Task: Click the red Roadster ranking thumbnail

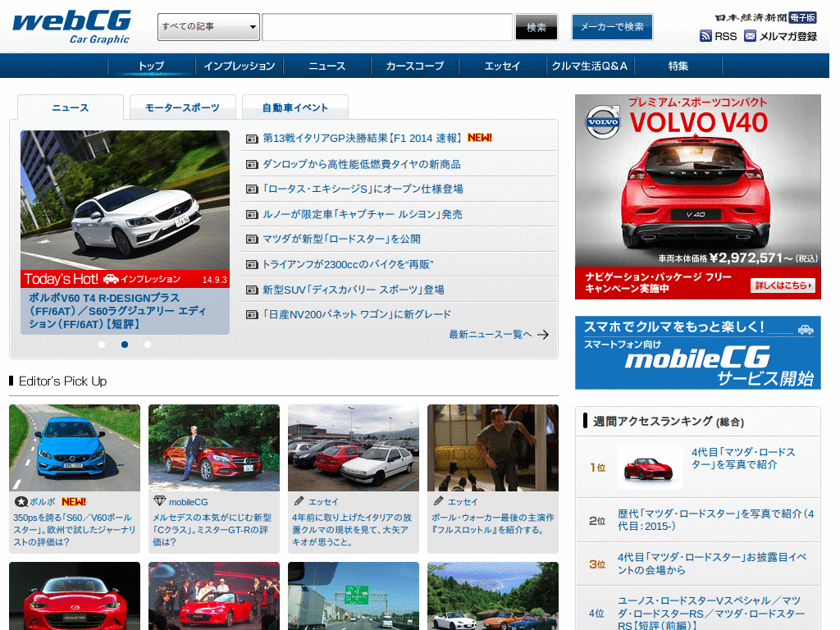Action: tap(651, 467)
